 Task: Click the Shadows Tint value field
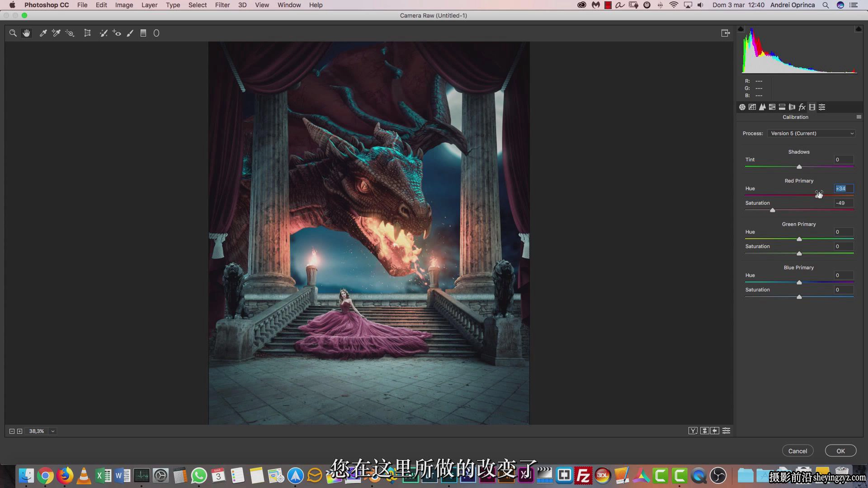point(844,160)
